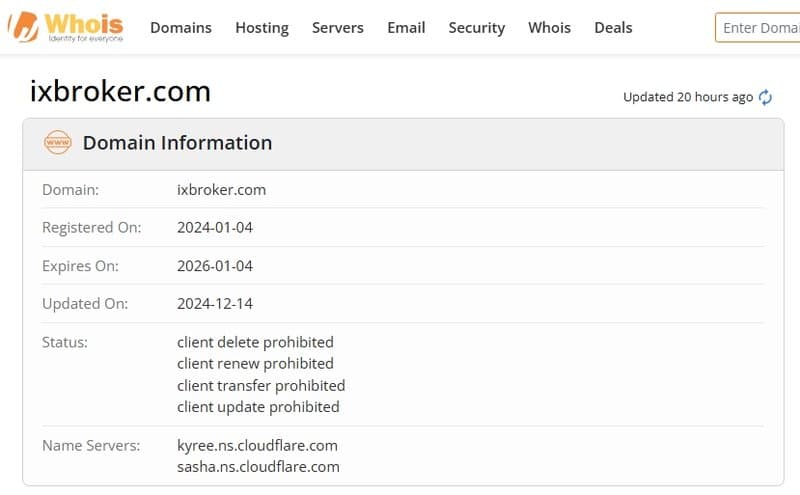Screen dimensions: 800x495
Task: Select client renew prohibited status
Action: click(x=255, y=363)
